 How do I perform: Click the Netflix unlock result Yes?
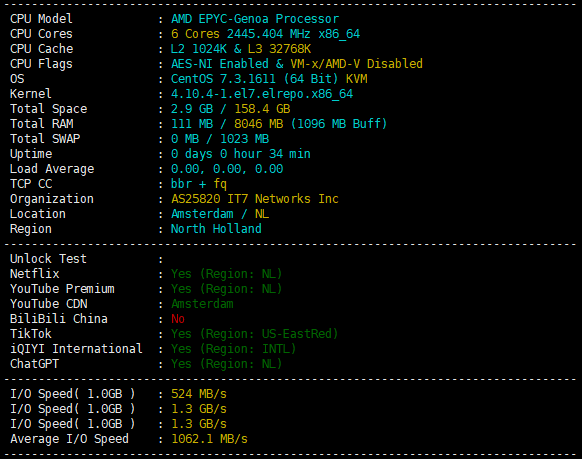click(x=181, y=274)
